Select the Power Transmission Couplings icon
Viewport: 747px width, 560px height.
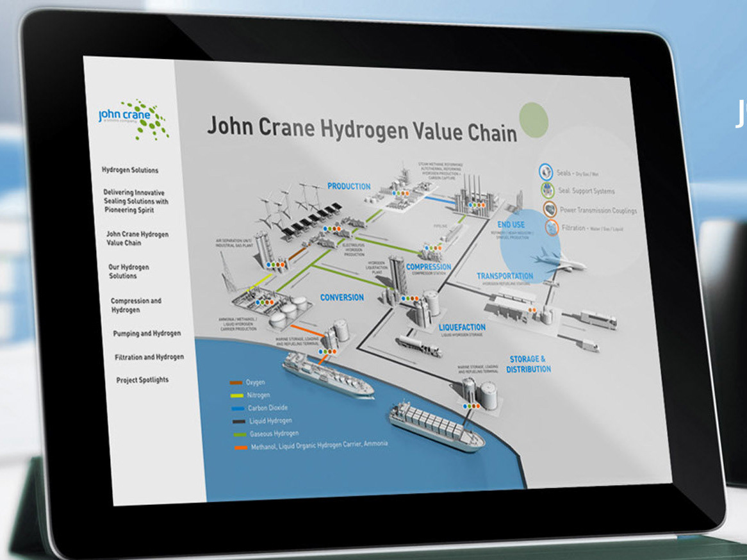(550, 209)
